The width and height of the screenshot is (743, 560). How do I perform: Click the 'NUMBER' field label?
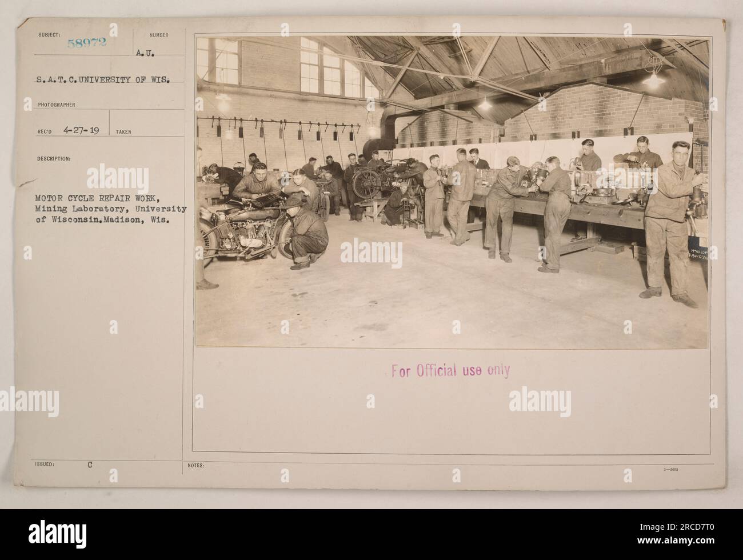point(159,35)
